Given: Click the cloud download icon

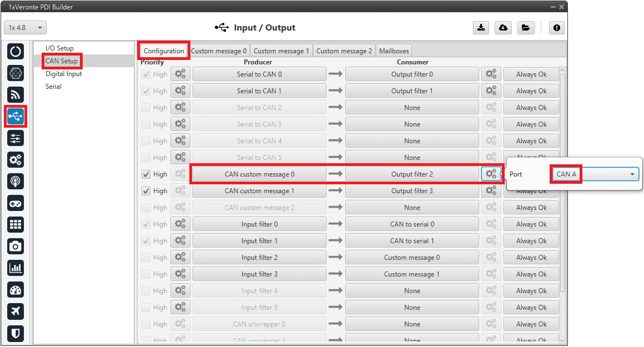Looking at the screenshot, I should pos(503,28).
